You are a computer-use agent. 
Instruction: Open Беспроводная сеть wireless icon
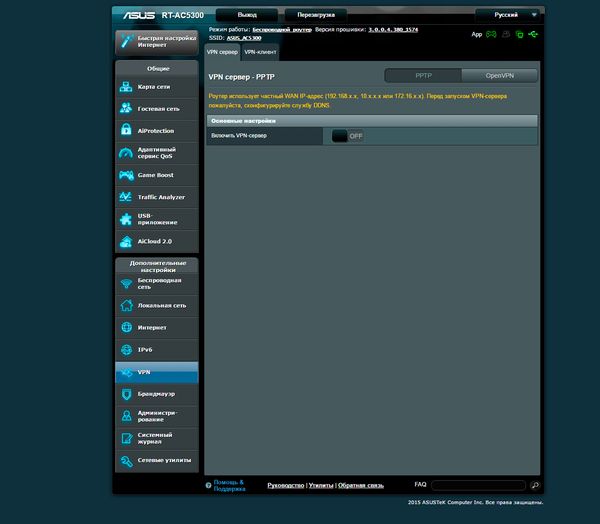[126, 284]
